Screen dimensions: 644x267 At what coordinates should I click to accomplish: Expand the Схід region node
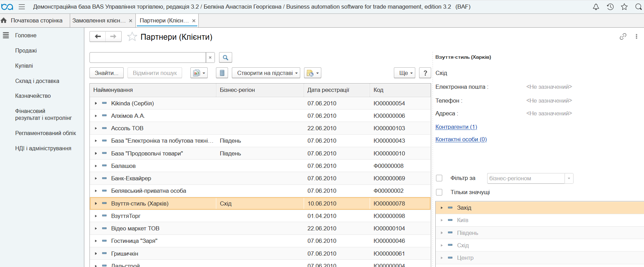coord(442,245)
